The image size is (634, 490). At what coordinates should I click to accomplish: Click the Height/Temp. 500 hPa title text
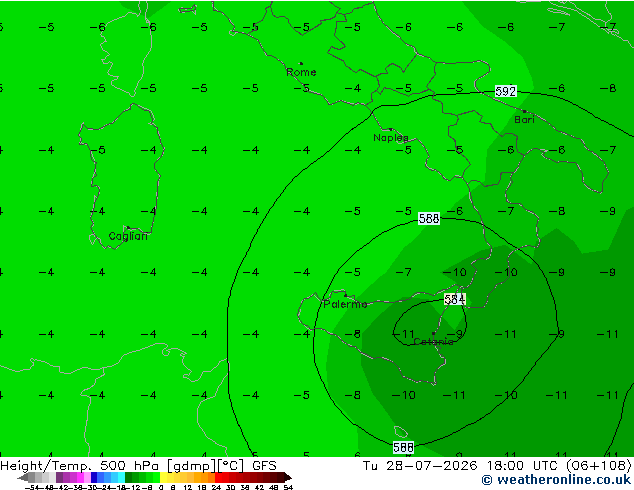[x=79, y=466]
